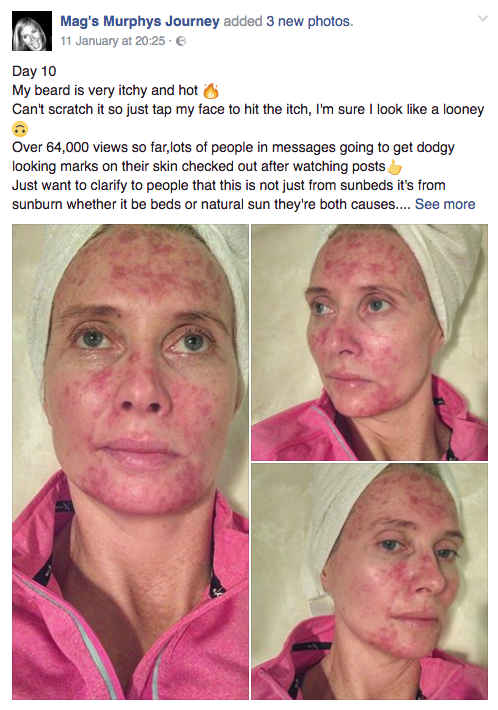The image size is (498, 710).
Task: Click the 'Can't scratch it' text line
Action: [x=248, y=110]
